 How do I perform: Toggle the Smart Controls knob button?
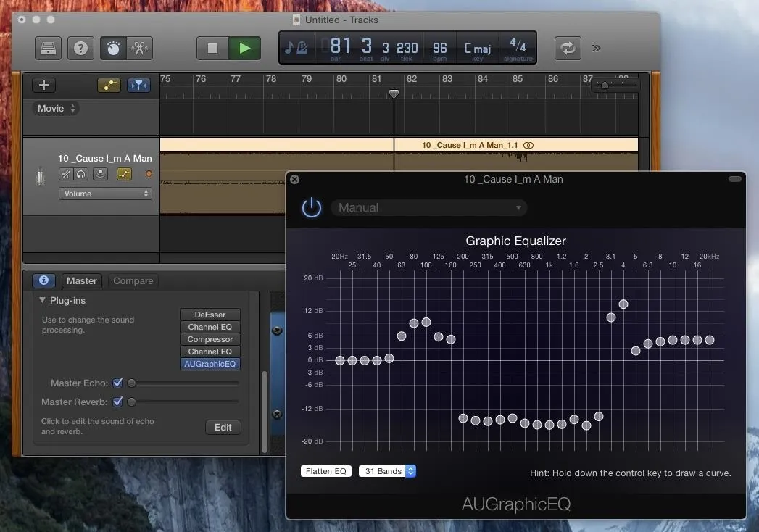coord(113,48)
